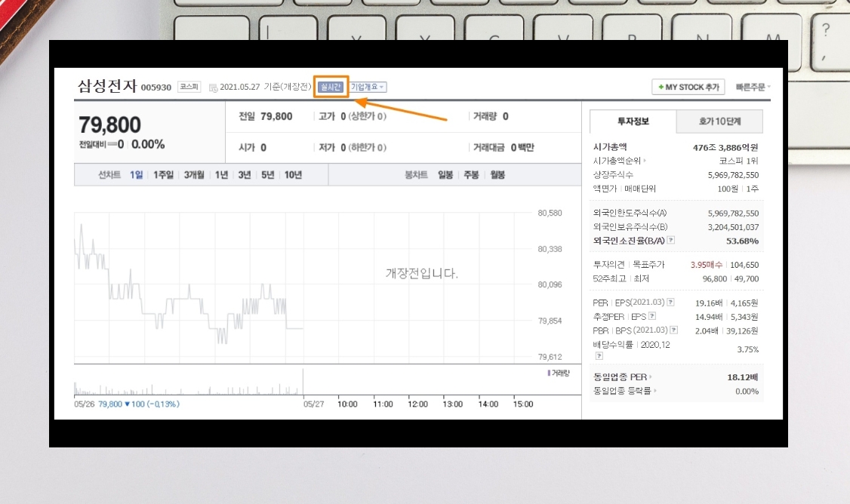Click the 투자의견 value 3.95매수
This screenshot has width=850, height=504.
707,265
